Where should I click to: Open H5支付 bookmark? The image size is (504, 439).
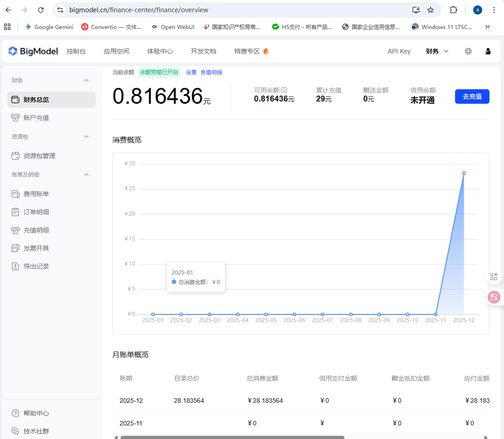[302, 27]
